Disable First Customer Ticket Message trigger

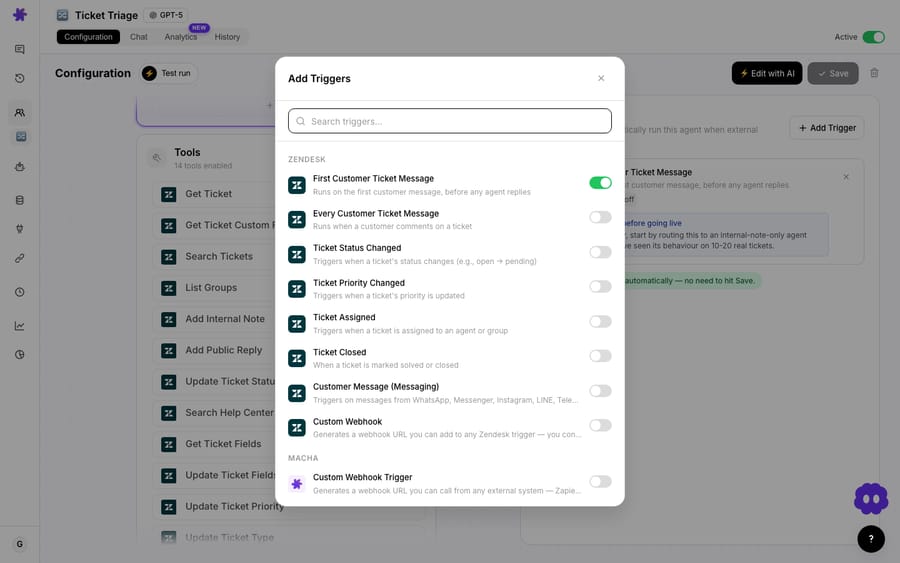click(x=600, y=183)
